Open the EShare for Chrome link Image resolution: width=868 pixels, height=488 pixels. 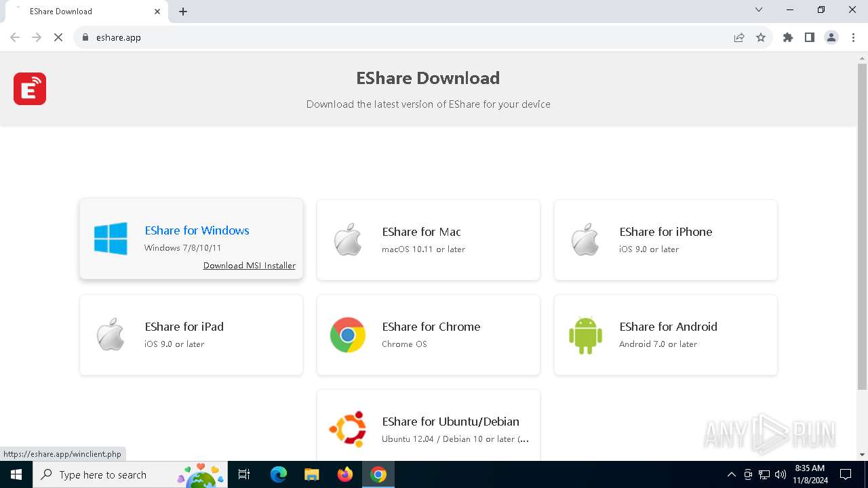pyautogui.click(x=431, y=327)
